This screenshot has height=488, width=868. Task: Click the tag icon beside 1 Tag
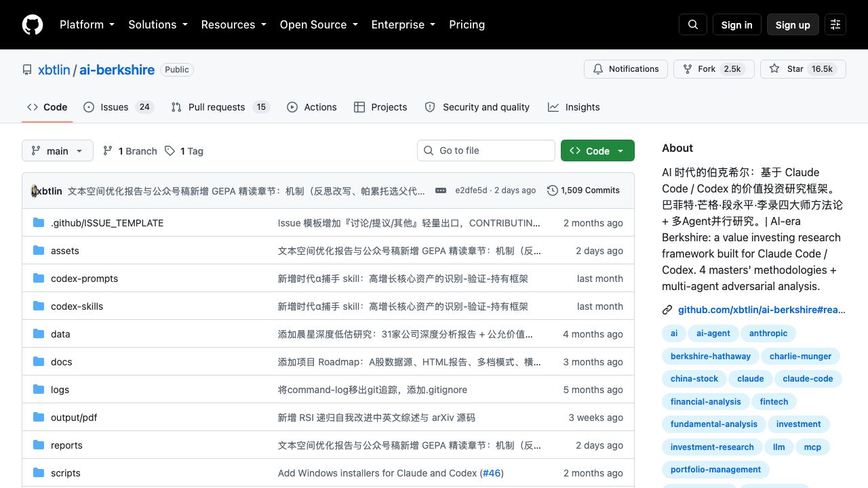[x=170, y=150]
